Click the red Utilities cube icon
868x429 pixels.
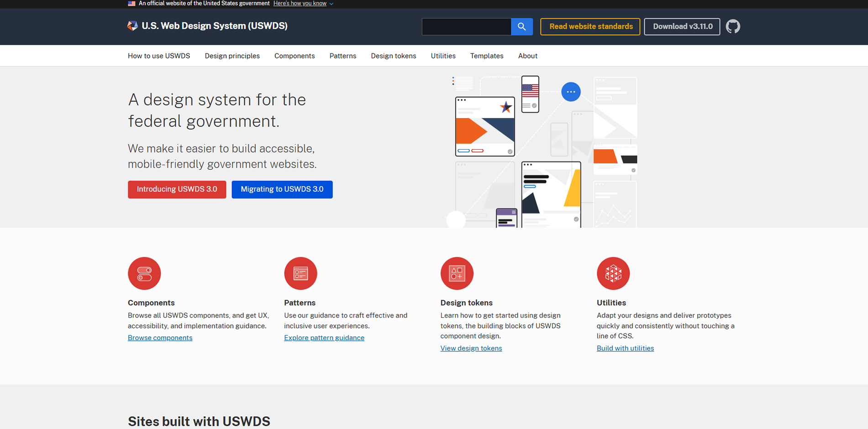pyautogui.click(x=613, y=273)
